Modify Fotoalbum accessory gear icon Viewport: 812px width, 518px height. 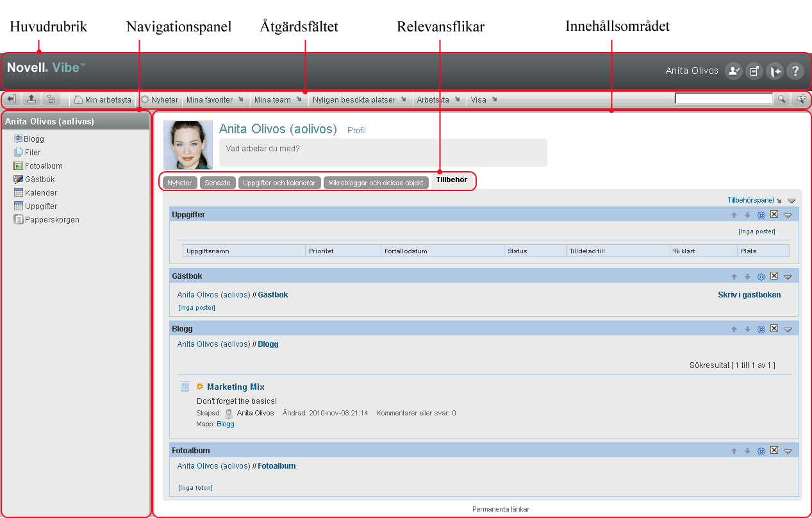(761, 451)
